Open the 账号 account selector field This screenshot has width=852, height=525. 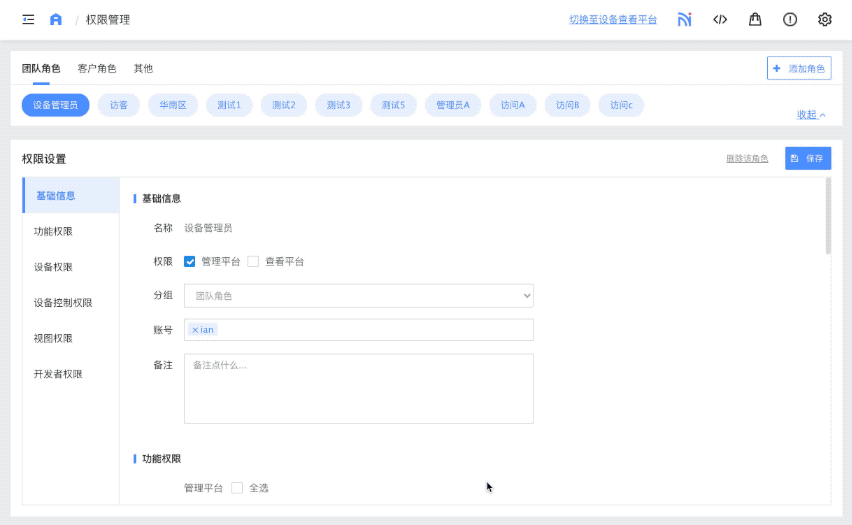[x=370, y=330]
